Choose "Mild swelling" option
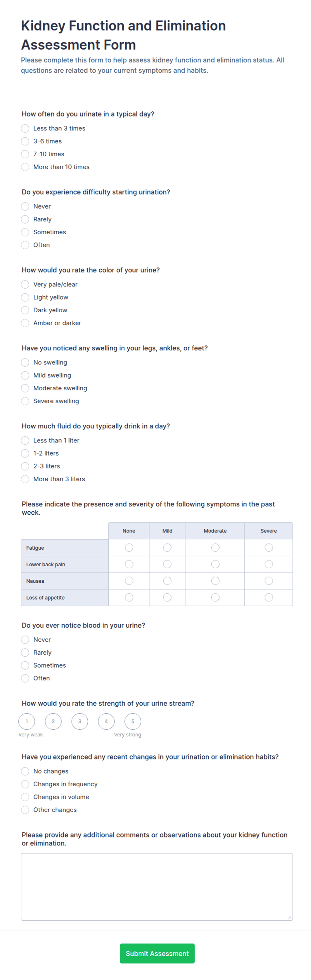 (x=25, y=375)
